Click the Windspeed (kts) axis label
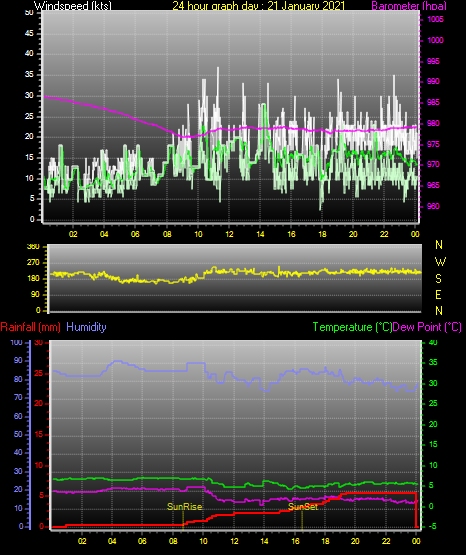 coord(73,5)
